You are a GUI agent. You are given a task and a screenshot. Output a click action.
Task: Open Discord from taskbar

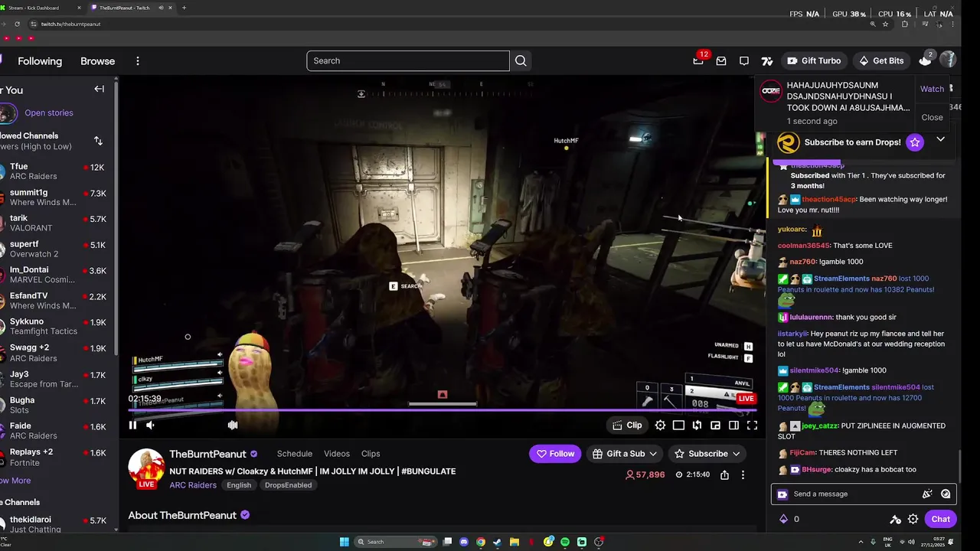[464, 542]
